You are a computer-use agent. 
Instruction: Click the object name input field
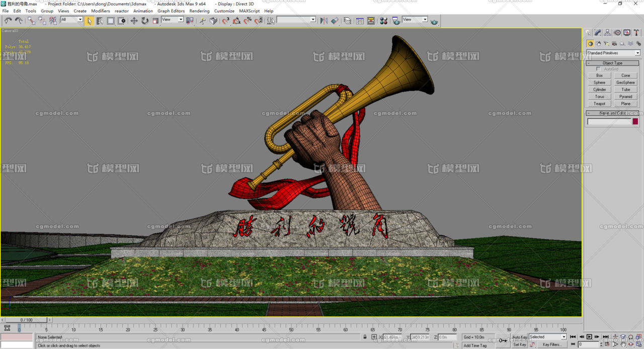609,121
